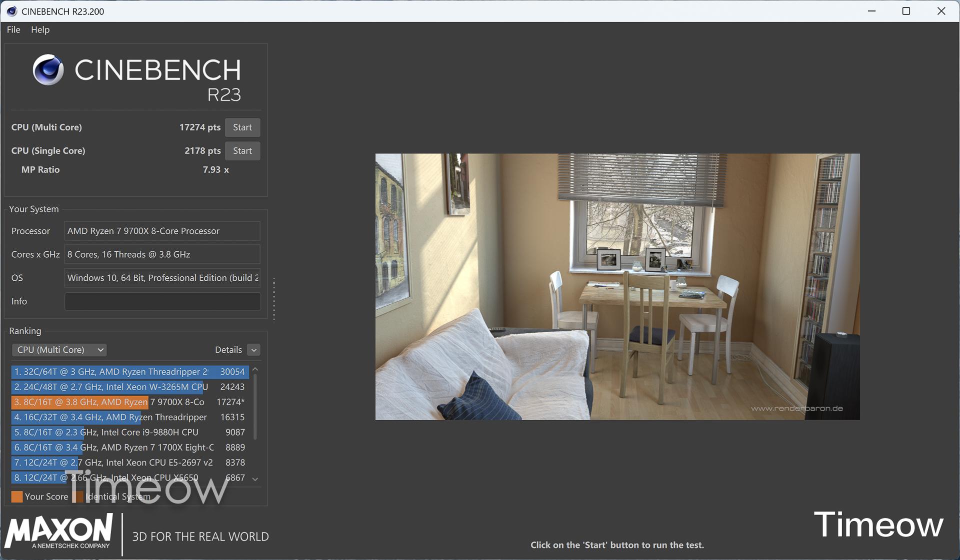Click the orange Your Score legend swatch
The height and width of the screenshot is (560, 960).
pos(17,497)
